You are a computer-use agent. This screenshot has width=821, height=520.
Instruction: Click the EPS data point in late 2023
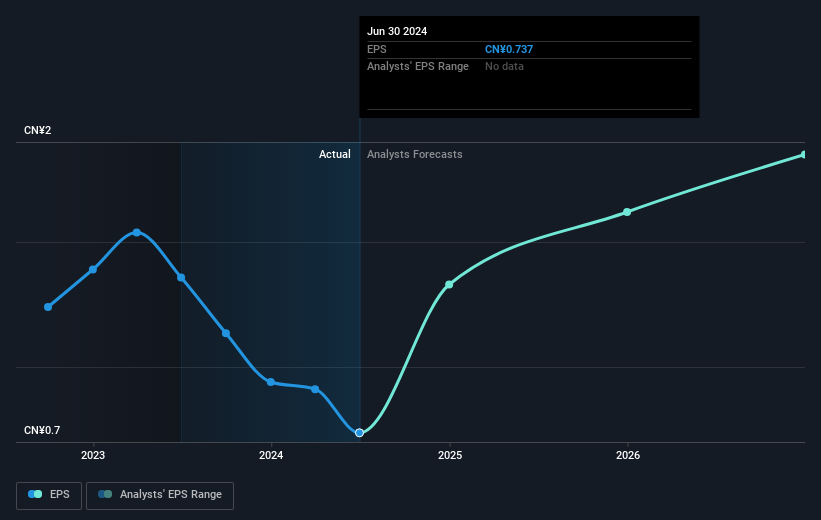pos(226,333)
